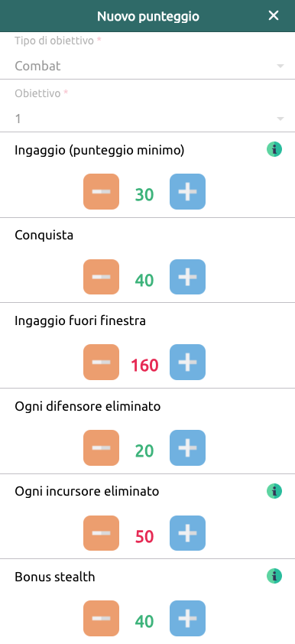Raise Ingaggio fuori finestra value
Image resolution: width=295 pixels, height=644 pixels.
point(187,363)
